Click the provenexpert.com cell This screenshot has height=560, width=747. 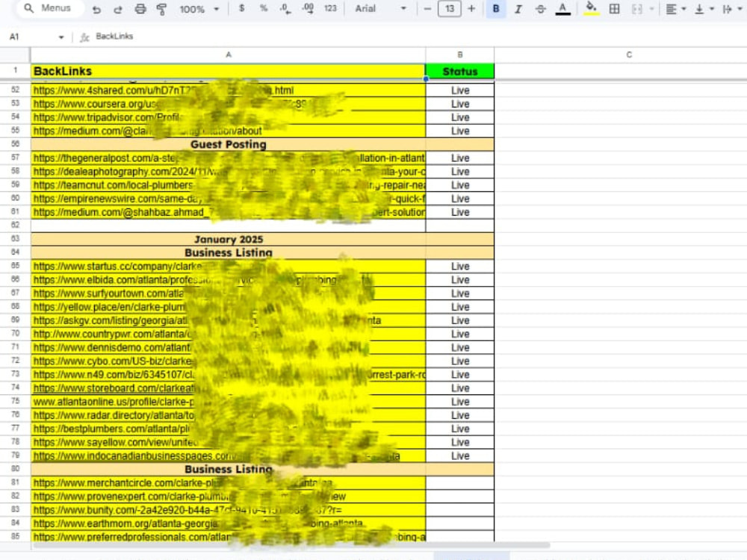pos(228,497)
